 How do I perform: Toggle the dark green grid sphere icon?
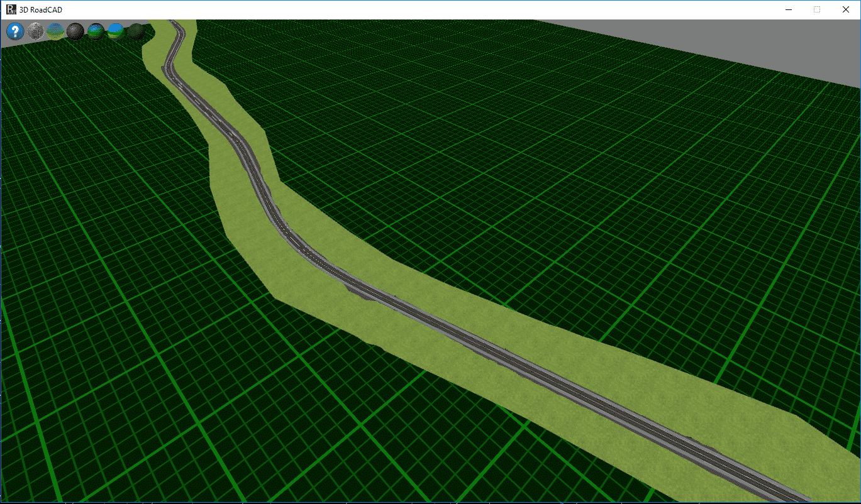[136, 31]
